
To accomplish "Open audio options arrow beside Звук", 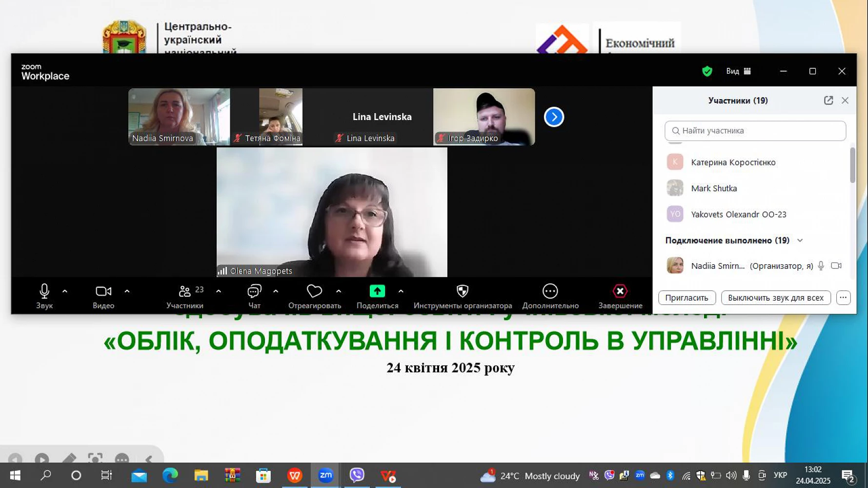I will (65, 291).
